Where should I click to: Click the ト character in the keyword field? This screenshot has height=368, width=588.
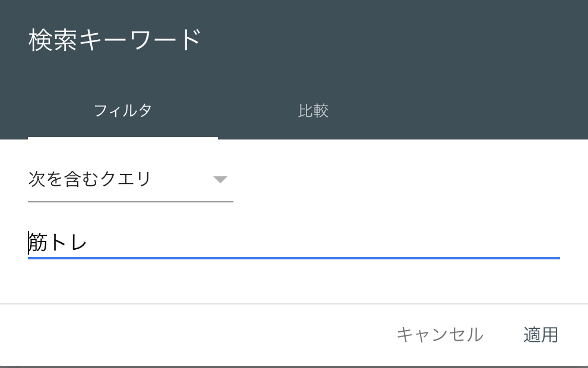click(59, 243)
